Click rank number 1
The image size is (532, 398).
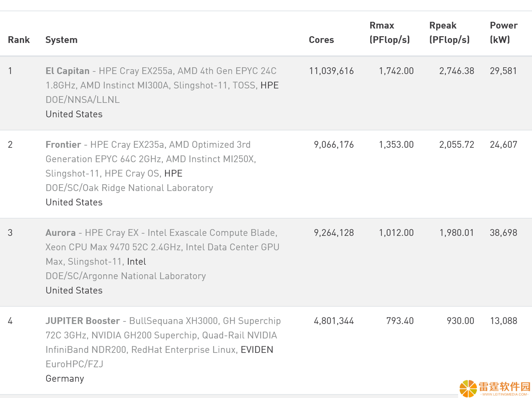click(x=10, y=71)
